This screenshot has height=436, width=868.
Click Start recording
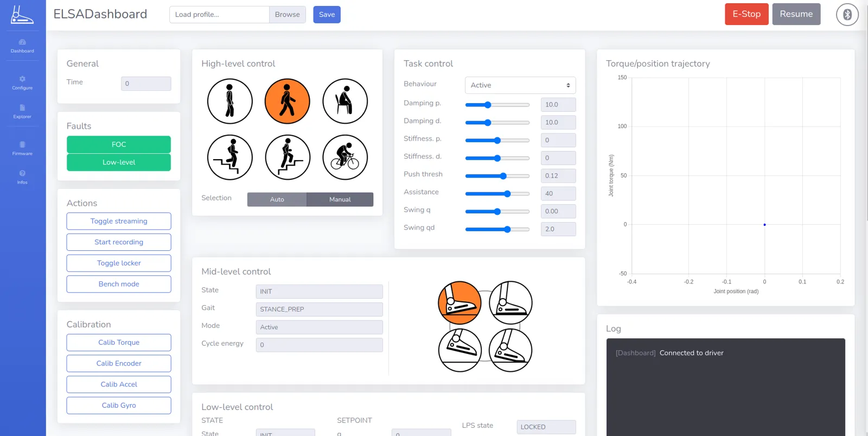click(x=119, y=242)
